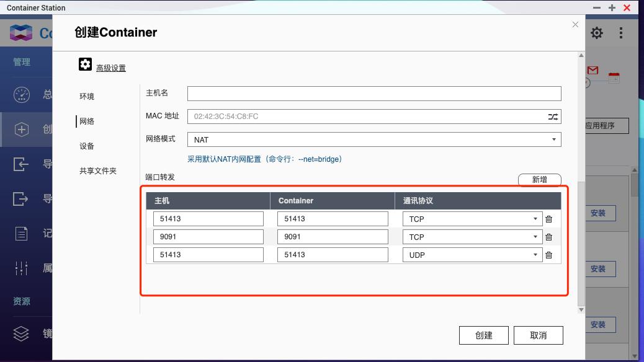Generate a random MAC address with the shuffle icon
This screenshot has height=362, width=644.
point(554,116)
